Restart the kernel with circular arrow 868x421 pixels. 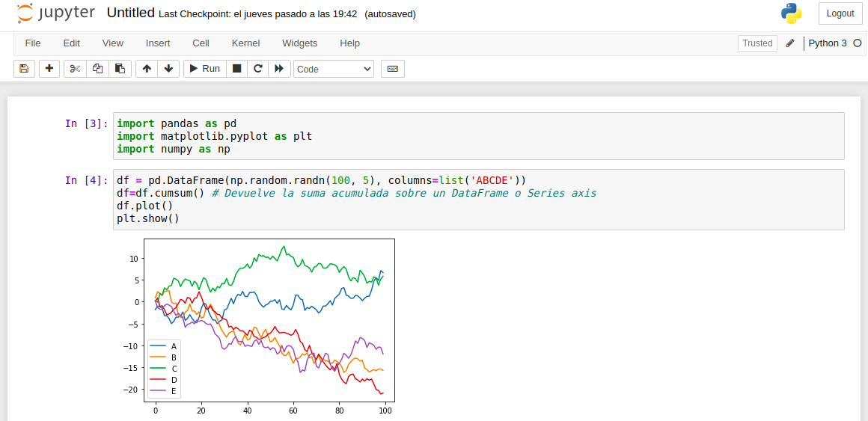pos(258,69)
